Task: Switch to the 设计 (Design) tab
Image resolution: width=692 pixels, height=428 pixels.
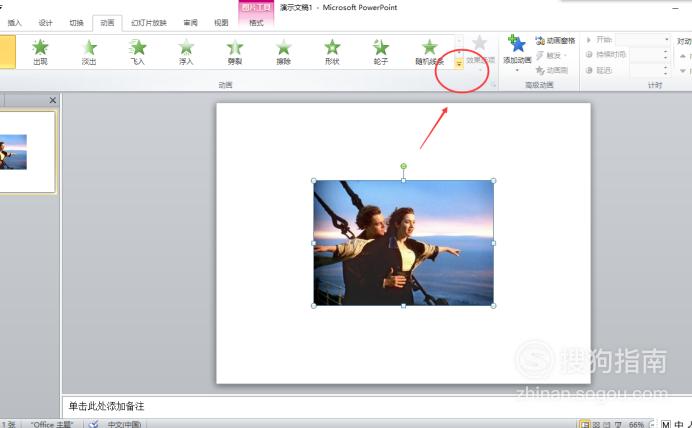Action: [45, 23]
